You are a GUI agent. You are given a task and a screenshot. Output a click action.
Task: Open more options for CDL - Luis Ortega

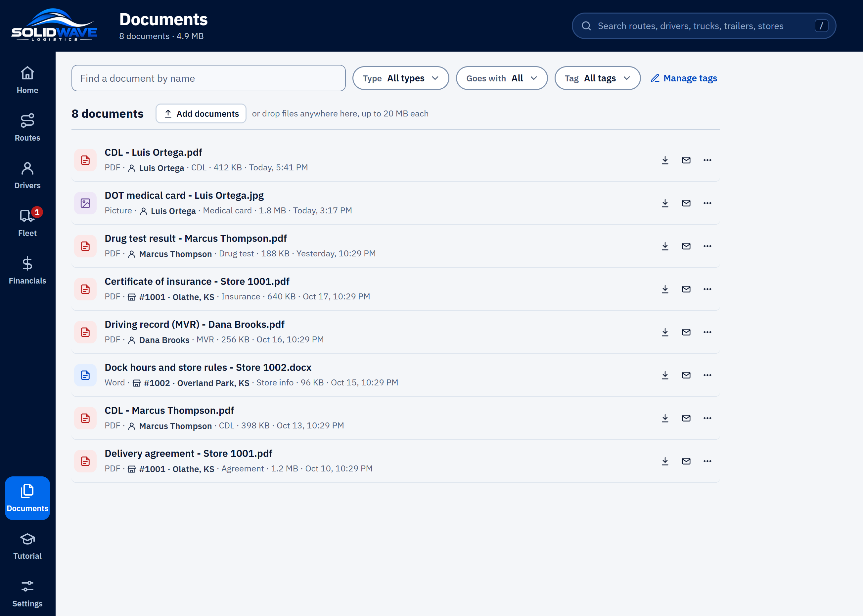(707, 160)
